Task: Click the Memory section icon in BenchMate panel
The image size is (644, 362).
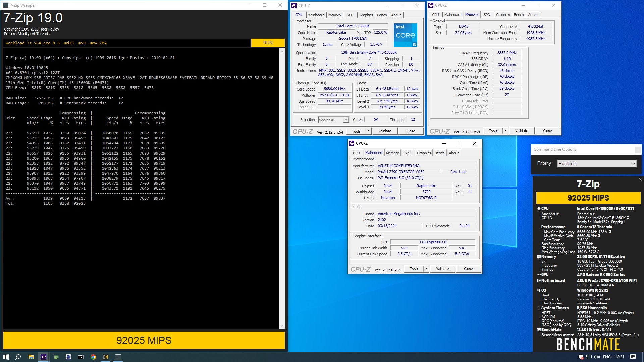Action: [539, 257]
